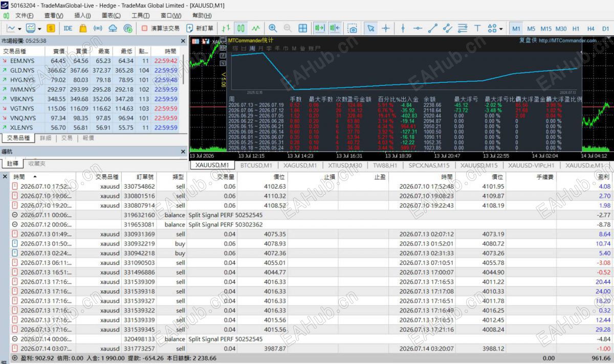Select the M15 timeframe button
The image size is (614, 364).
coord(546,29)
